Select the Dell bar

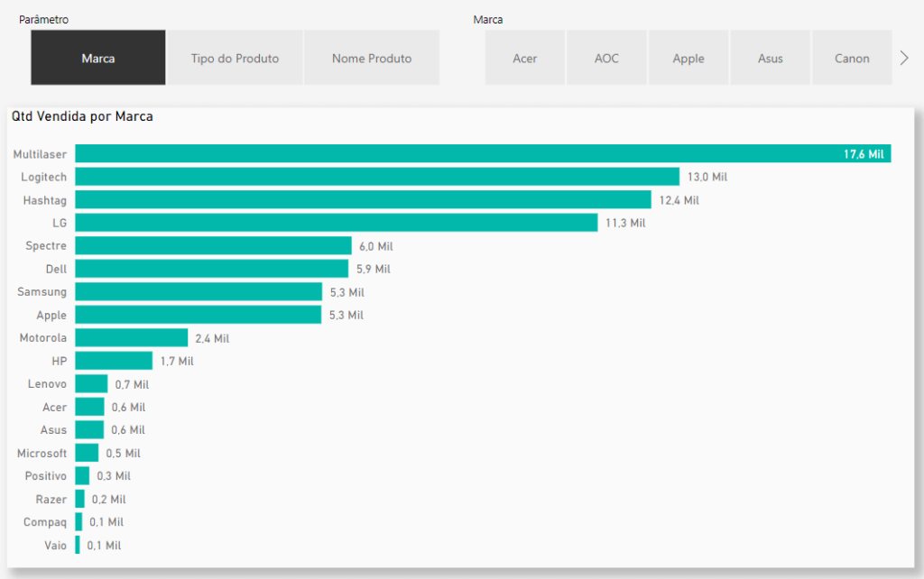click(x=211, y=268)
